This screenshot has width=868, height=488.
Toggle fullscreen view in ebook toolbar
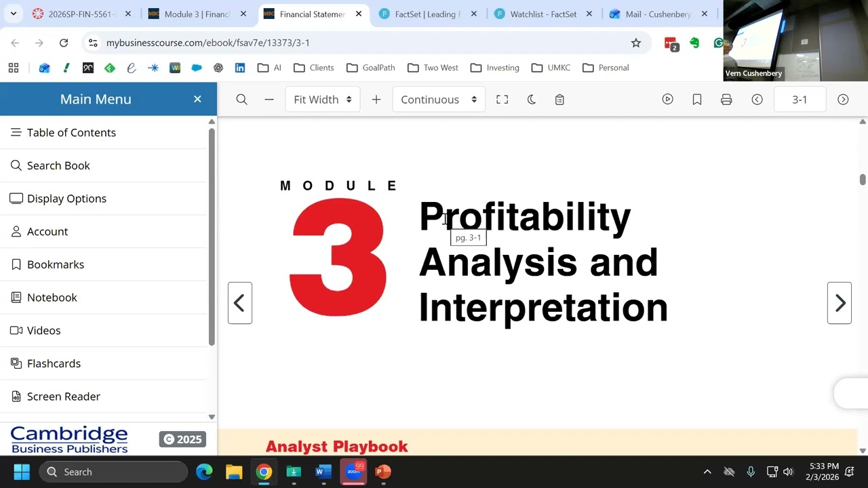502,100
